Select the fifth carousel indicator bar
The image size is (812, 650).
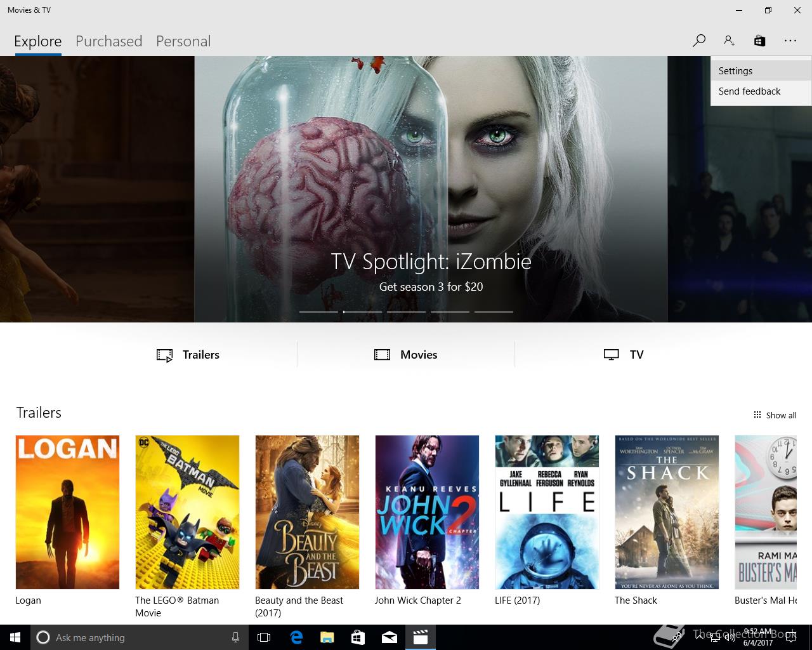494,312
